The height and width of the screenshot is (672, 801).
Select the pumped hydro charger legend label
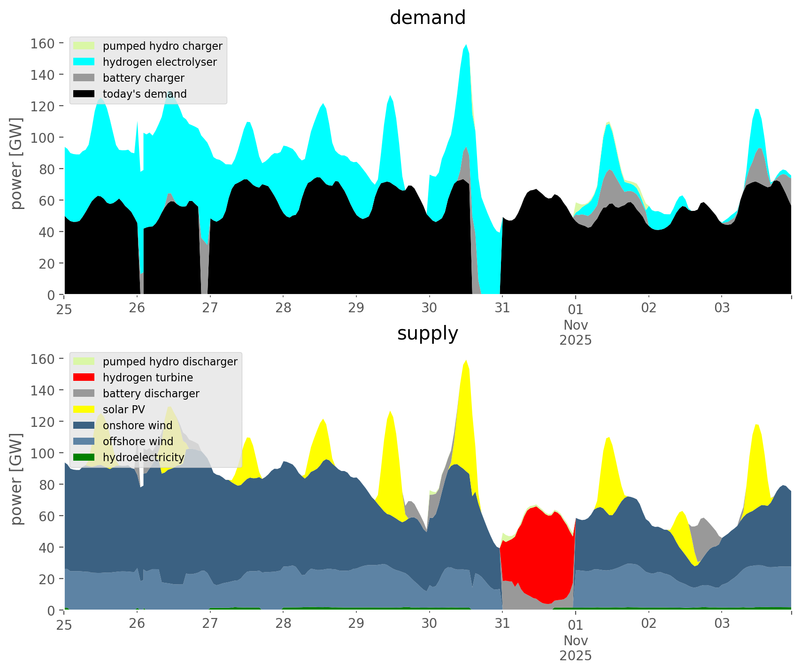[162, 46]
